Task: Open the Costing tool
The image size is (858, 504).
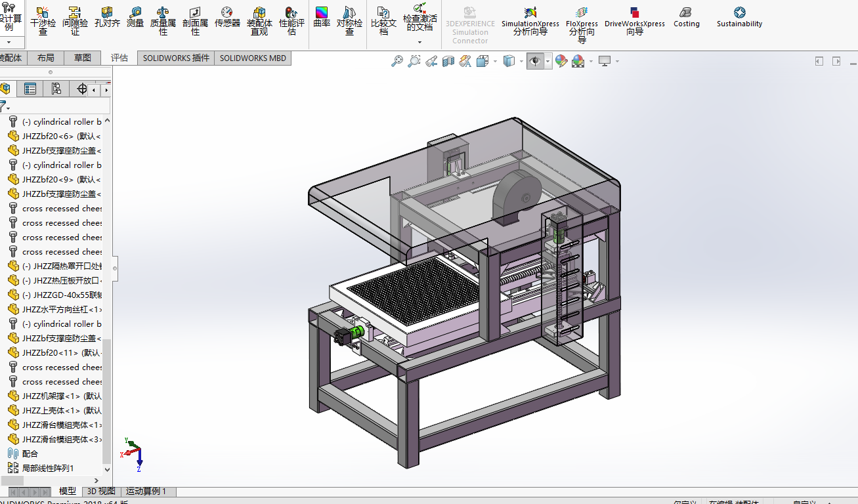Action: pyautogui.click(x=687, y=17)
